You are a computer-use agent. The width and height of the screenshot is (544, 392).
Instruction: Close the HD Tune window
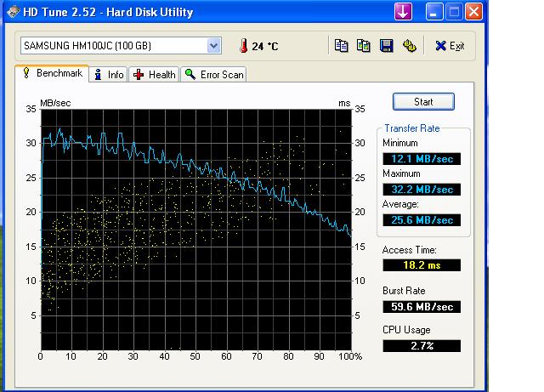(x=473, y=12)
